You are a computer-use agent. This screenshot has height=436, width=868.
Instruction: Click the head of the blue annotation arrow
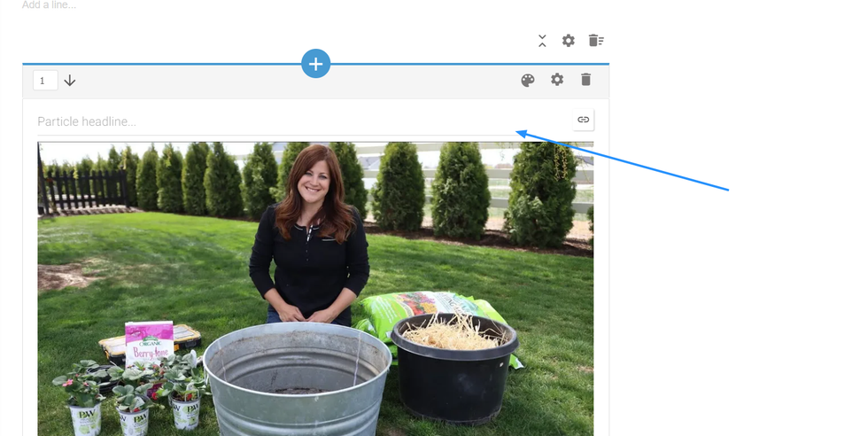tap(520, 133)
